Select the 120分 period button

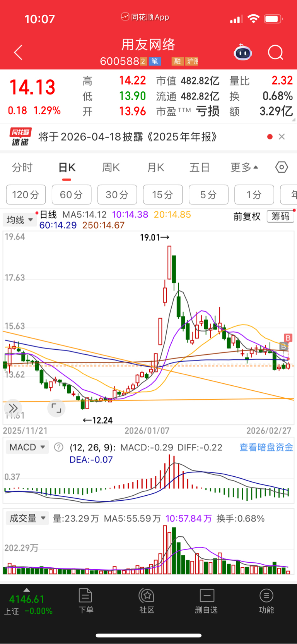[x=26, y=194]
